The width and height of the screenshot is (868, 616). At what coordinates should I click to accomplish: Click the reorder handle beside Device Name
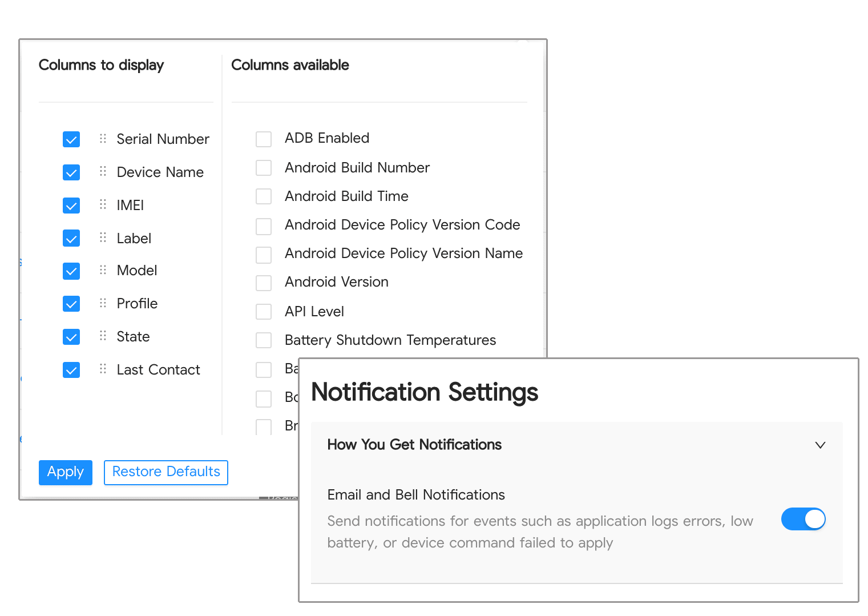103,172
